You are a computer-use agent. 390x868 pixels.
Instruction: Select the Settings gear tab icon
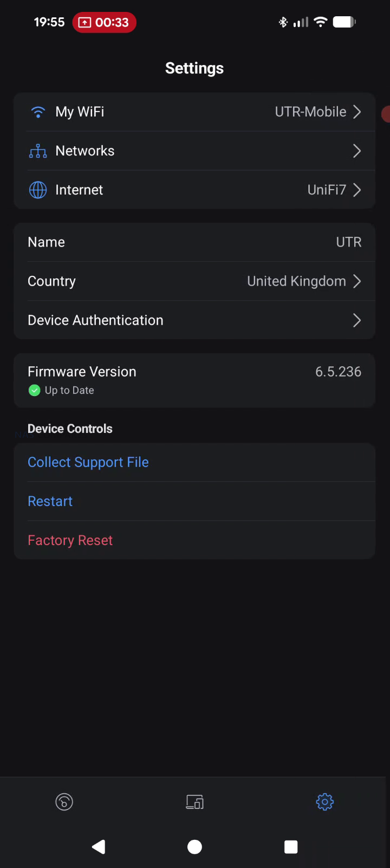(x=325, y=802)
